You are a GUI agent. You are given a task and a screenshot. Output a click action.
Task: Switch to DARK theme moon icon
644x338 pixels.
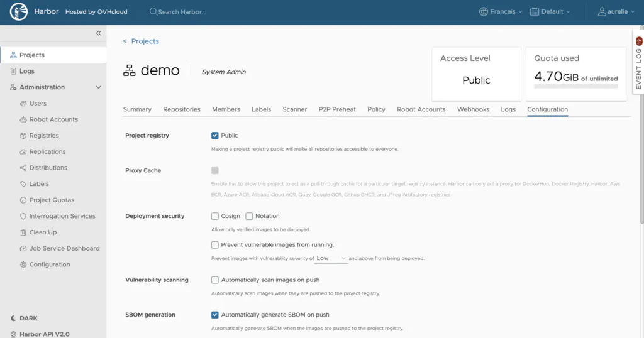13,318
